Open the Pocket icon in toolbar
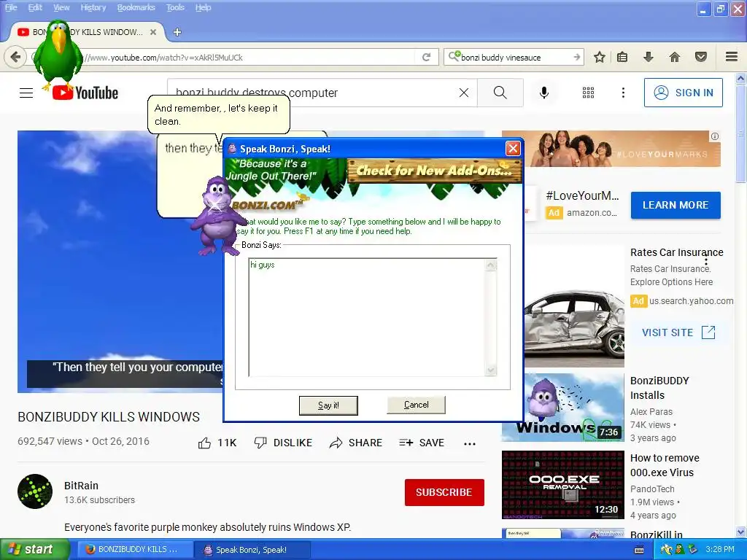Screen dimensions: 747x560 701,57
